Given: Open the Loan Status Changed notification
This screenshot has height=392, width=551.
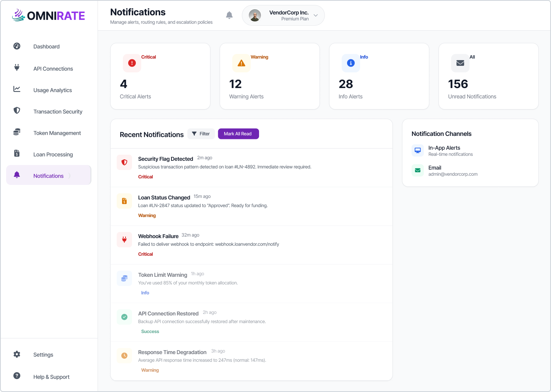Looking at the screenshot, I should pyautogui.click(x=251, y=206).
